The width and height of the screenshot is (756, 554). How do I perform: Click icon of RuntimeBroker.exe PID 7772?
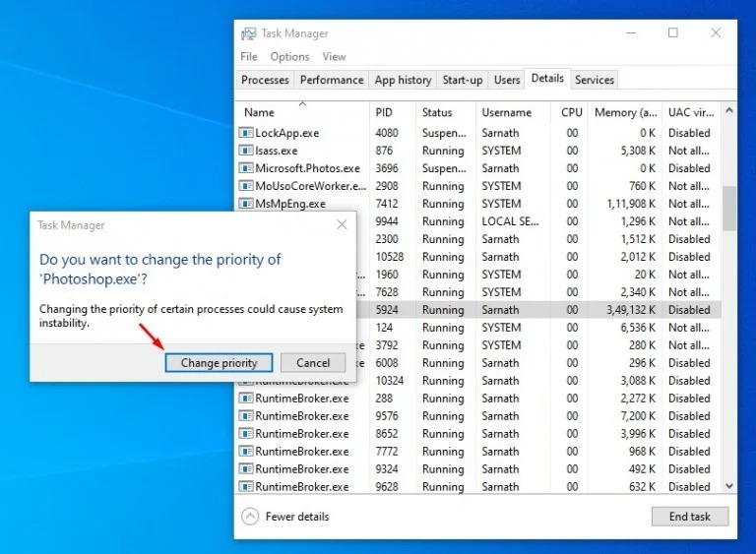(246, 452)
